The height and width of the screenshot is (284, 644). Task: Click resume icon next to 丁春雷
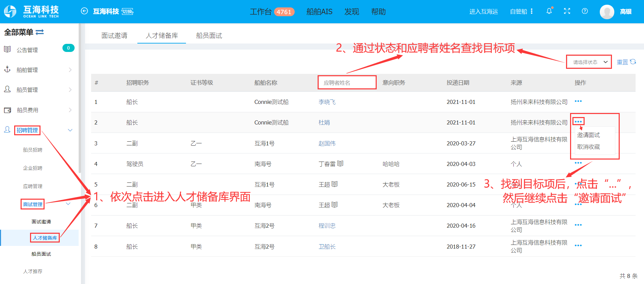340,163
